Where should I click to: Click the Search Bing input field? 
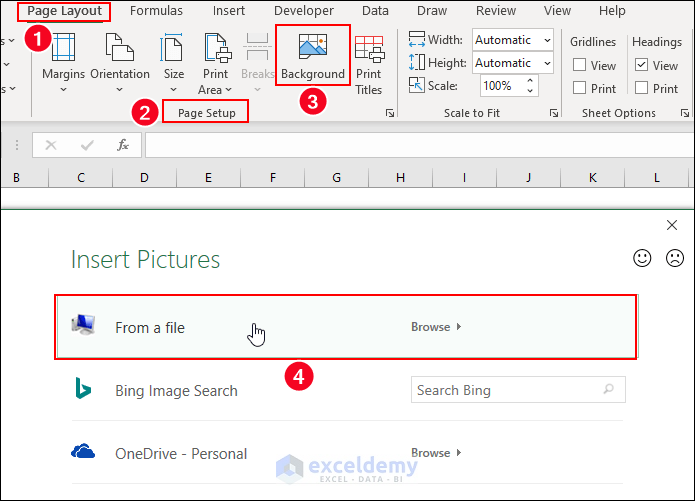[x=508, y=390]
